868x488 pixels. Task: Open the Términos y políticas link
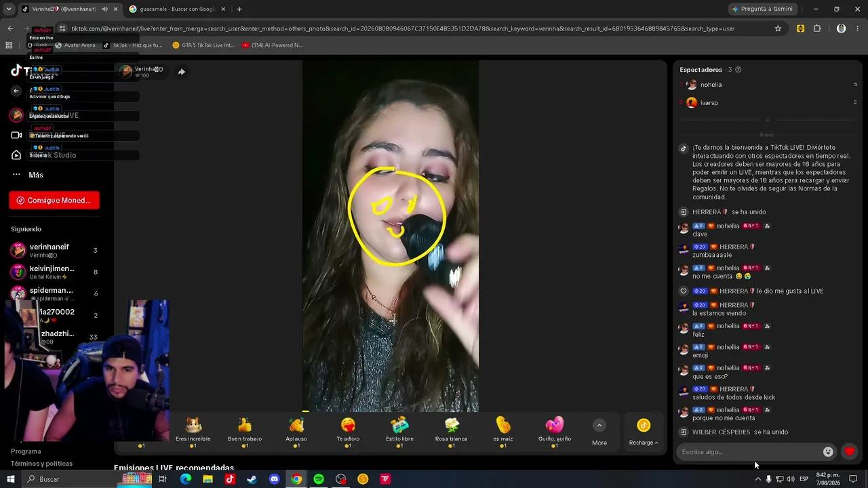pos(41,464)
